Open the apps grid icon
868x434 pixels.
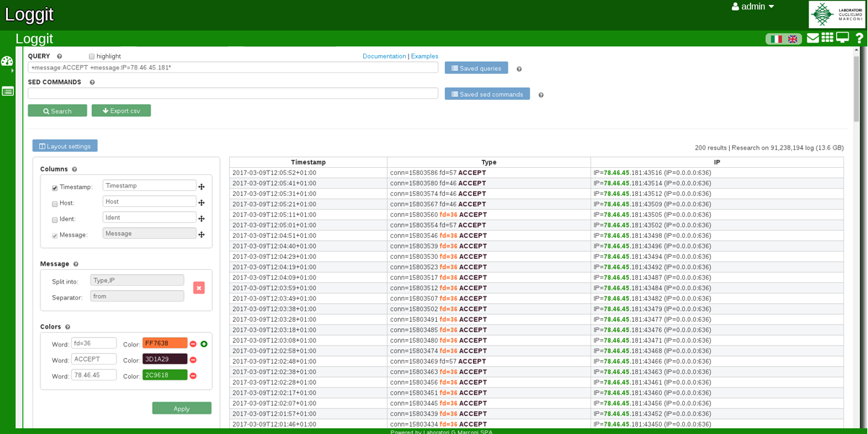827,38
